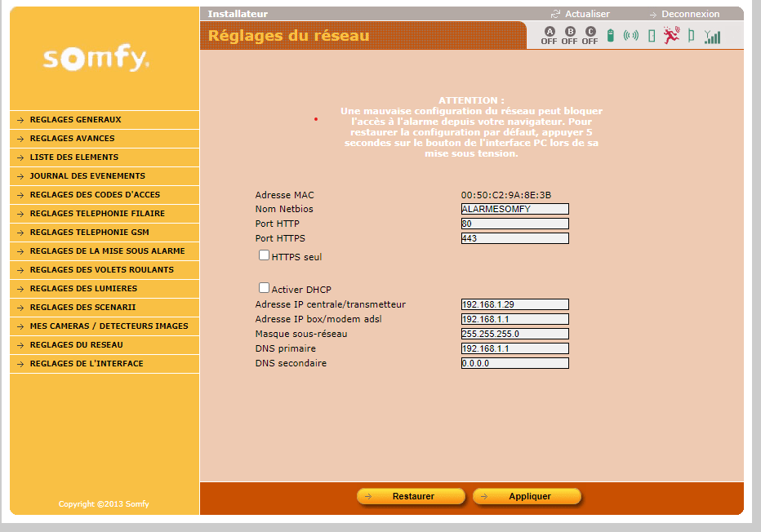The height and width of the screenshot is (532, 761).
Task: Click the Adresse MAC label
Action: pos(284,195)
